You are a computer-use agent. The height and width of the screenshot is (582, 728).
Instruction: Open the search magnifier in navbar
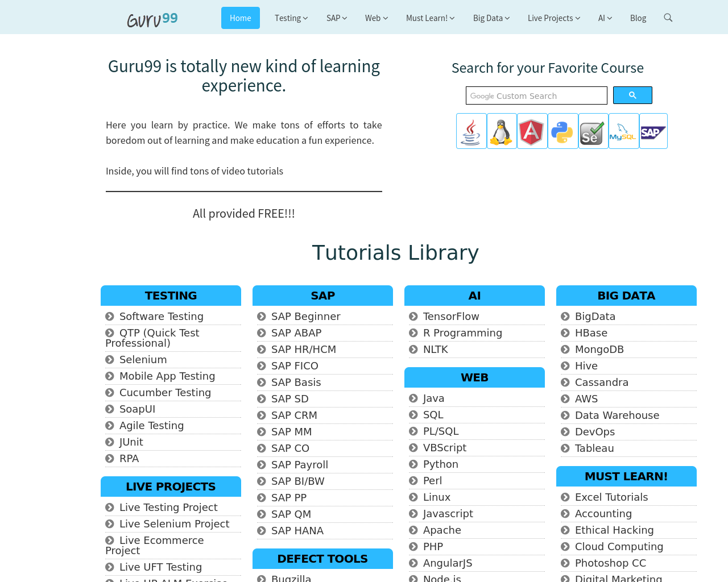pos(668,18)
